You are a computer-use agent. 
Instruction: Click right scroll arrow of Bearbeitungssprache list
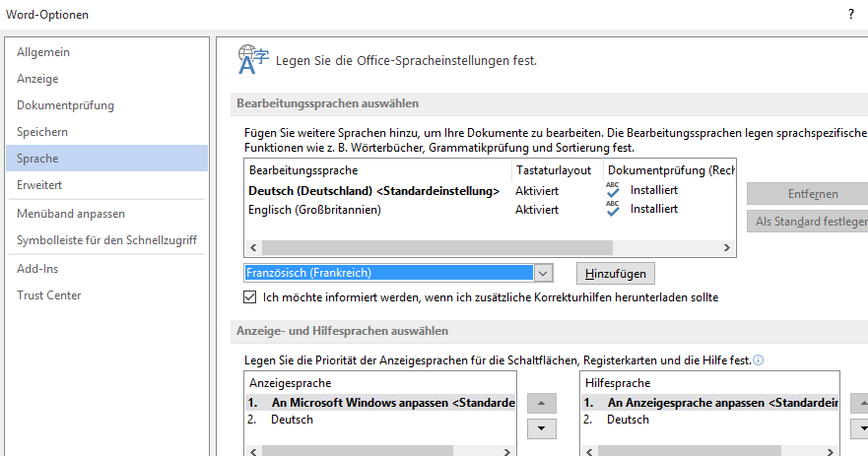pos(727,248)
